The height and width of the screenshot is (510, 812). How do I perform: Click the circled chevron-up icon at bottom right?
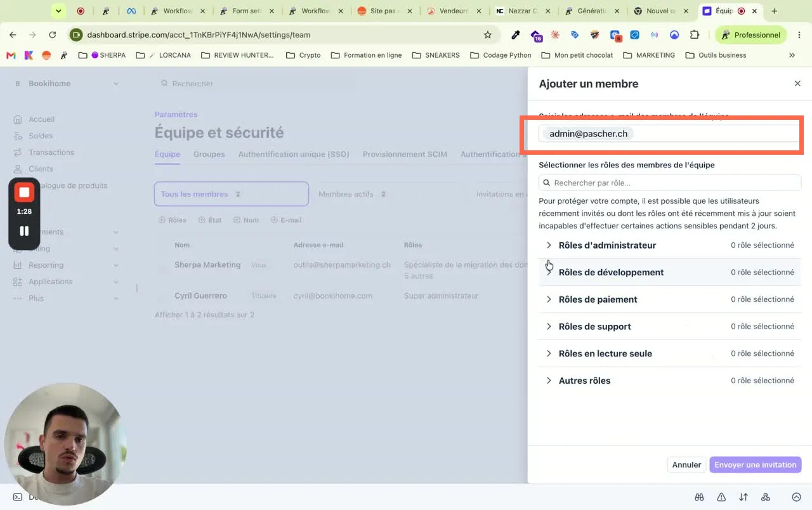coord(797,497)
